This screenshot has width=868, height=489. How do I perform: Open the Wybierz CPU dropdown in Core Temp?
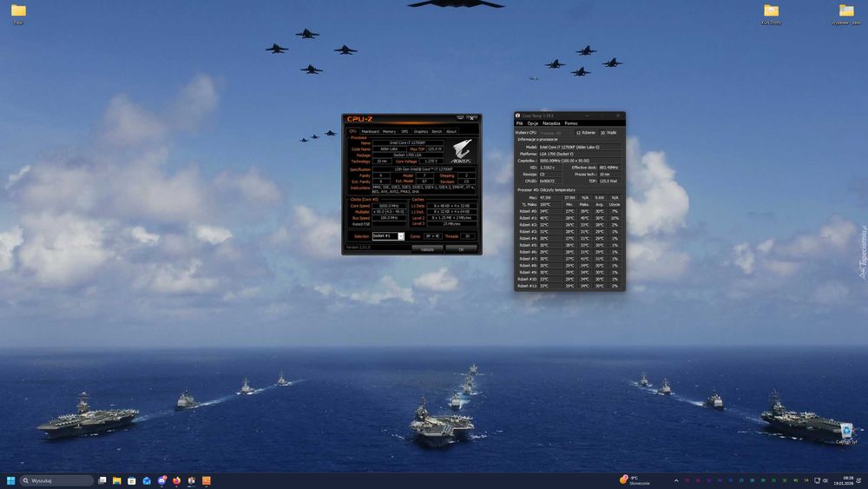557,133
